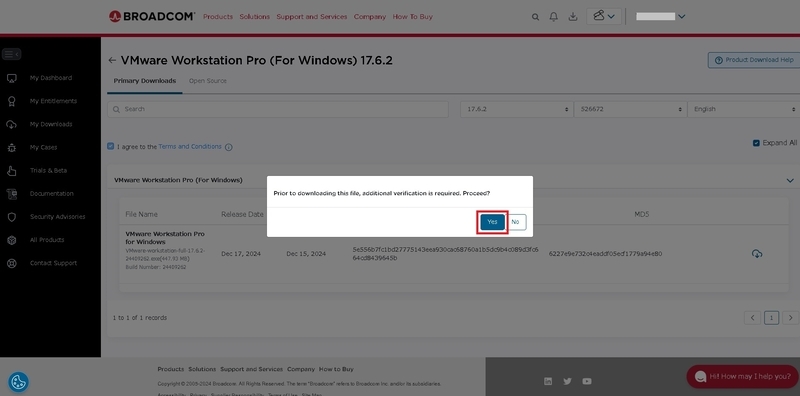The height and width of the screenshot is (396, 800).
Task: Click the footer Company link
Action: click(301, 369)
